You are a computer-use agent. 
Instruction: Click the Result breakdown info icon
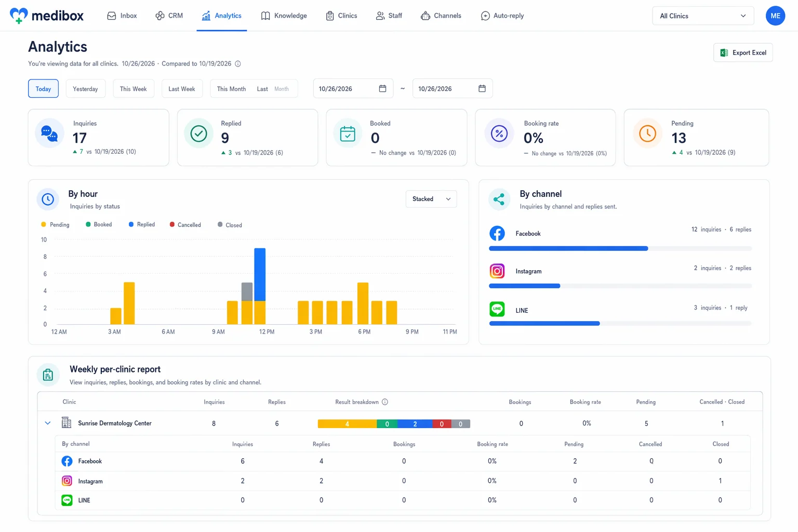385,402
